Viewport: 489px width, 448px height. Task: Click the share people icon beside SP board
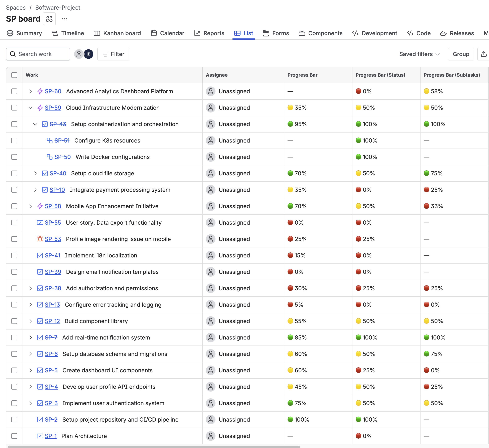(x=49, y=19)
